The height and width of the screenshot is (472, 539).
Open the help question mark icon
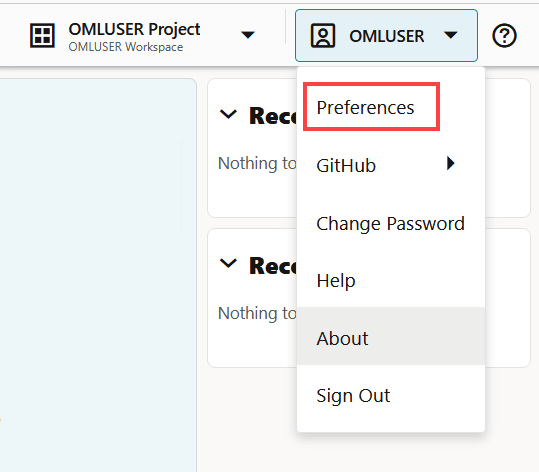[x=504, y=35]
